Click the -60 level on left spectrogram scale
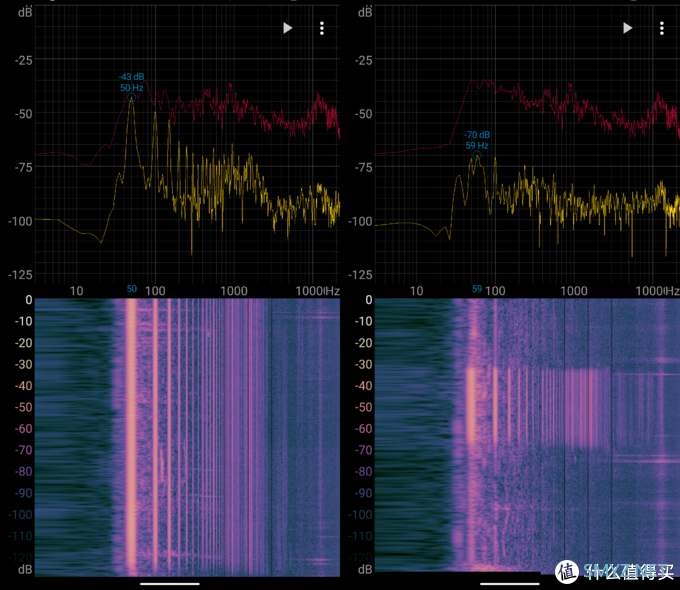 click(19, 429)
